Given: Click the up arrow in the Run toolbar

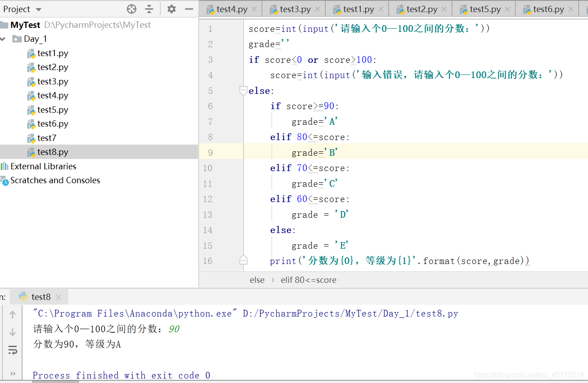Looking at the screenshot, I should pos(13,315).
